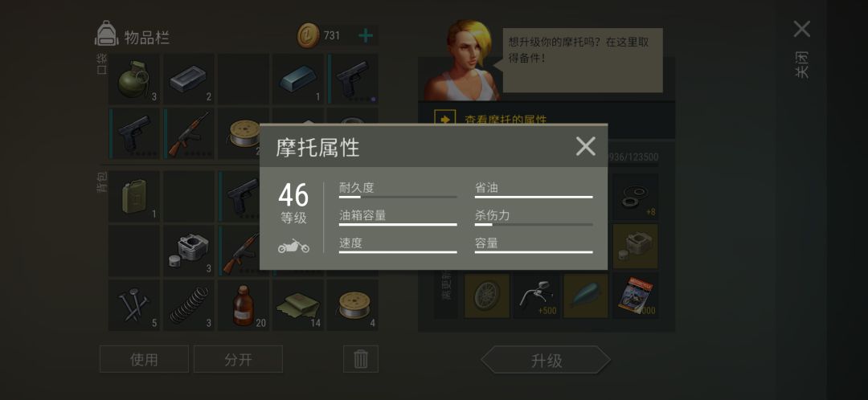Pick the nails item with count 5
868x400 pixels.
pyautogui.click(x=133, y=305)
